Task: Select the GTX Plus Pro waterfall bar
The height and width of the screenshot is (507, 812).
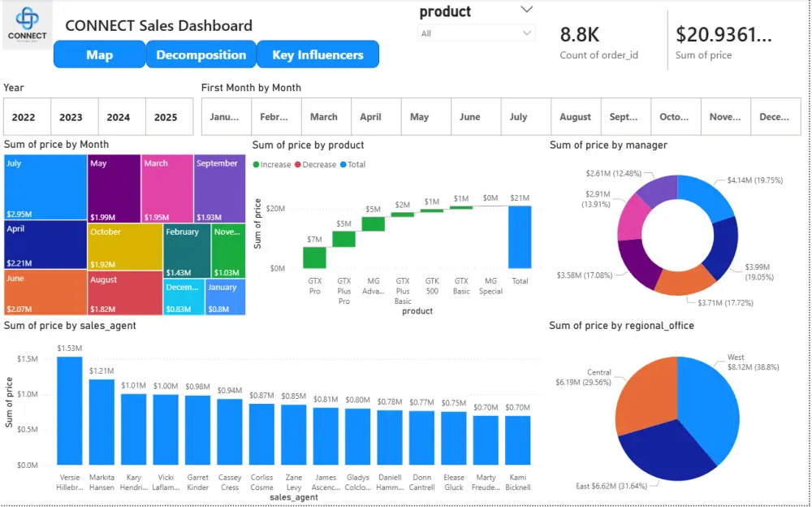Action: tap(343, 239)
